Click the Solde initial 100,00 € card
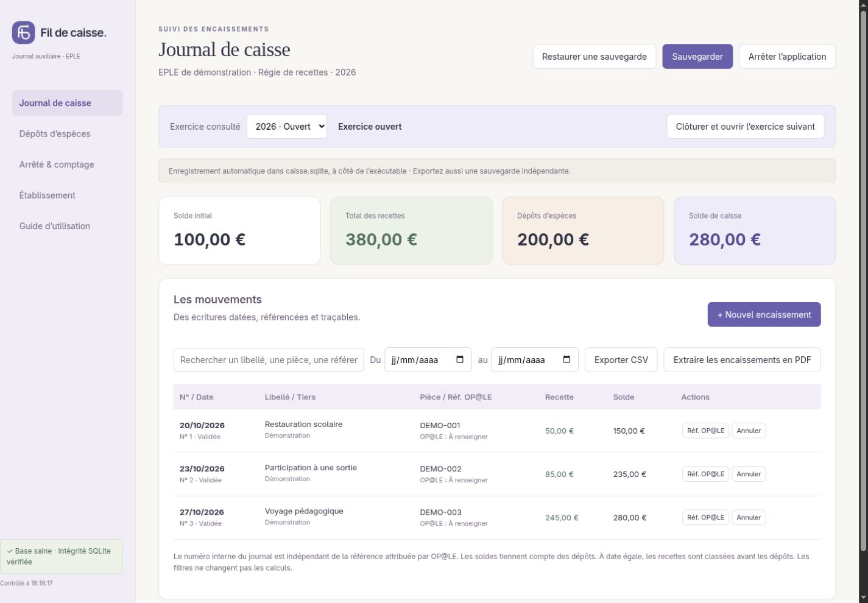The height and width of the screenshot is (603, 868). (239, 231)
